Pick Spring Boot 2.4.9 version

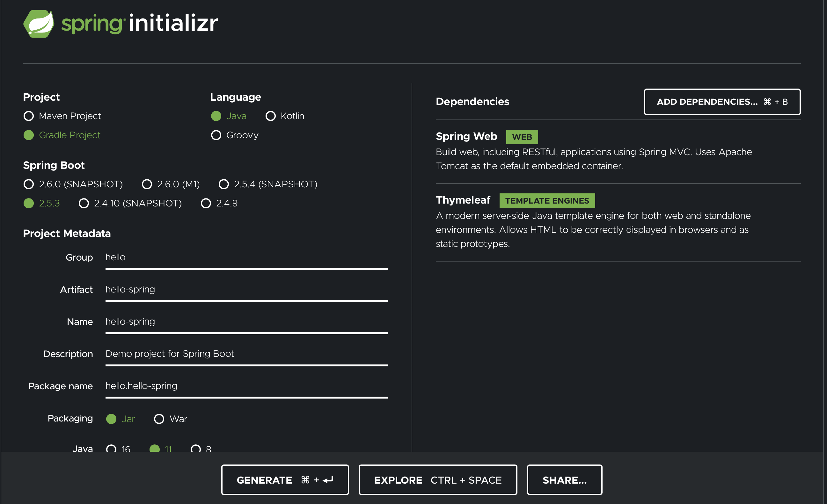(x=206, y=203)
